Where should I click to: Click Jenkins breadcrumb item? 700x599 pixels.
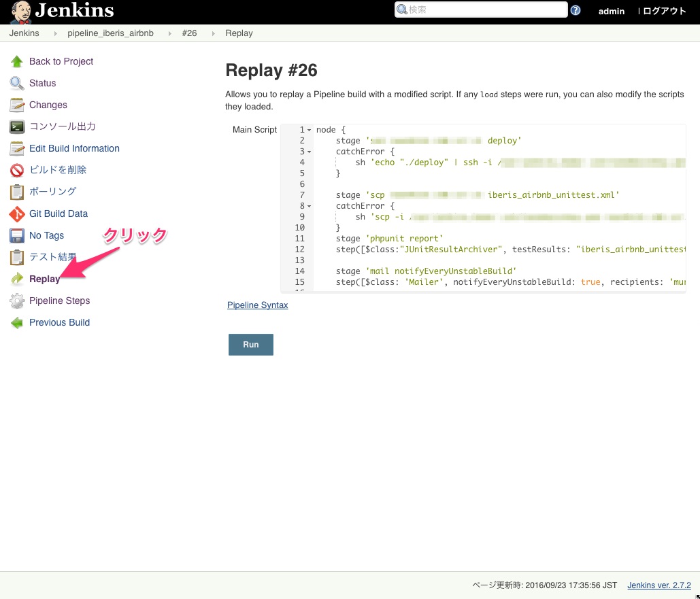coord(24,33)
